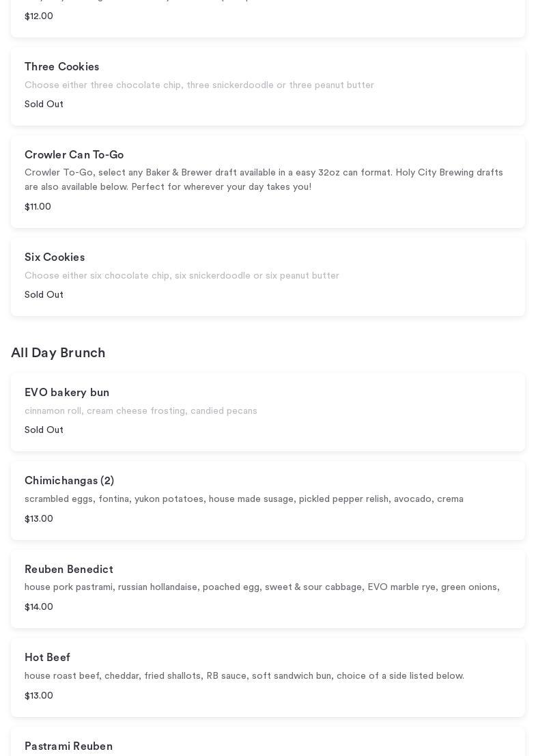Click the $12.00 price at the top

(39, 16)
